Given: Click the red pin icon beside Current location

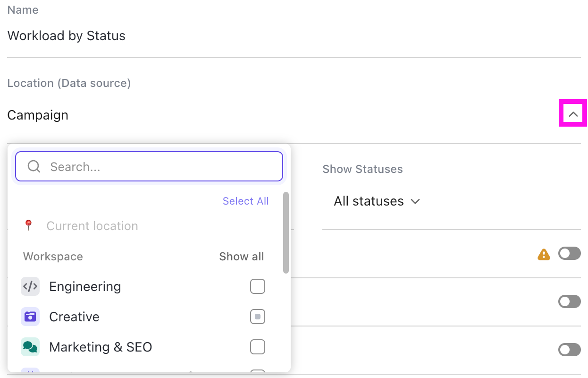Looking at the screenshot, I should [28, 225].
